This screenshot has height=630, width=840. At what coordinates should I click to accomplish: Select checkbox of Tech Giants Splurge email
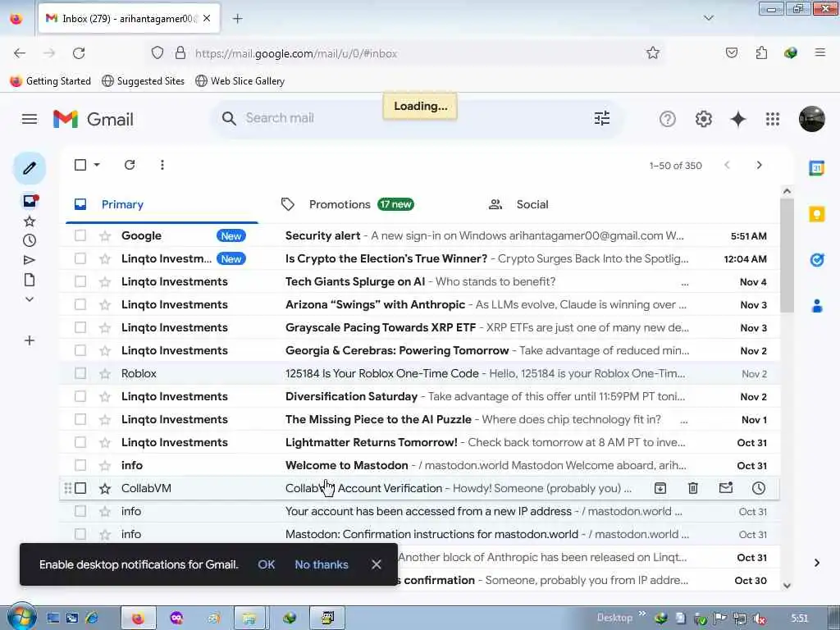click(80, 282)
